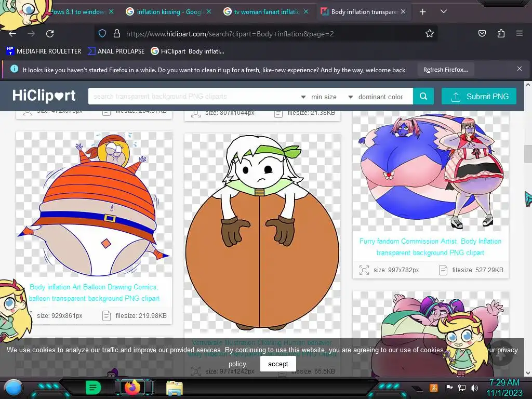
Task: Open the Pocket save icon
Action: pos(482,33)
